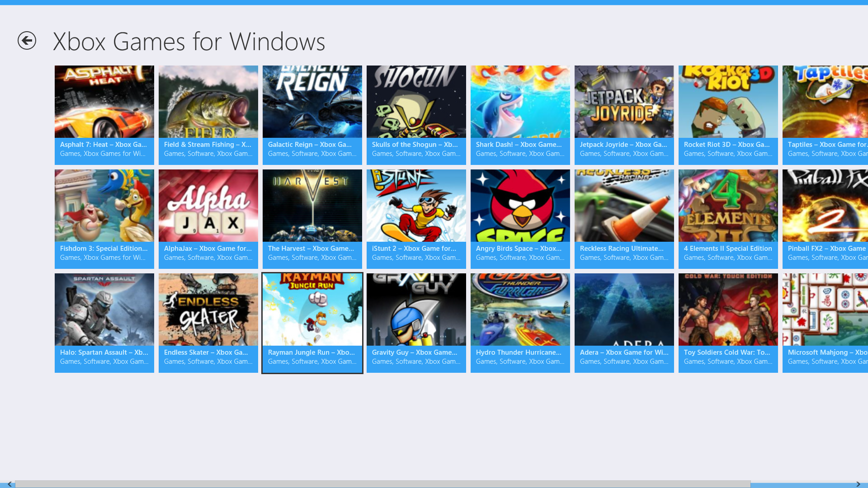Open the Toy Soldiers Cold War tile
This screenshot has height=488, width=868.
point(728,323)
